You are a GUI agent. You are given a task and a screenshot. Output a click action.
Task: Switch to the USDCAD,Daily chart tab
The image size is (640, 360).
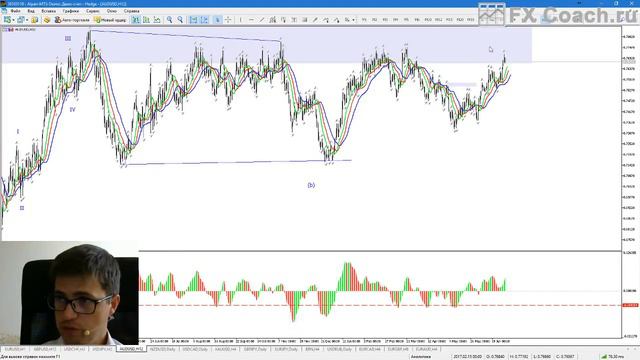coord(195,349)
